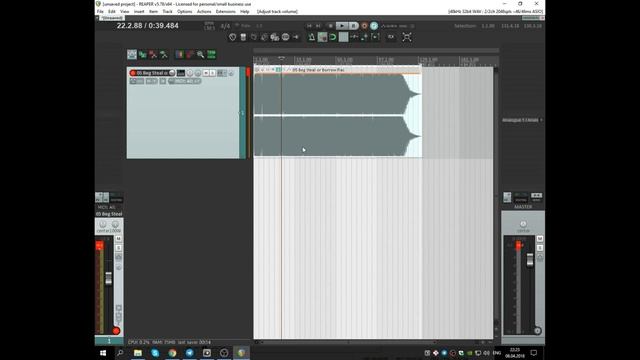Viewport: 640px width, 360px height.
Task: Mute the MASTER track
Action: 540,238
